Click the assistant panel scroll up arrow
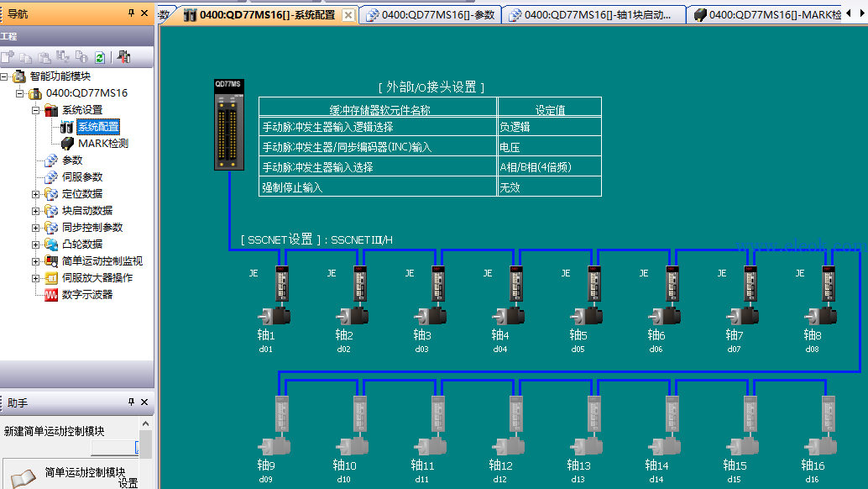The image size is (868, 489). click(145, 424)
